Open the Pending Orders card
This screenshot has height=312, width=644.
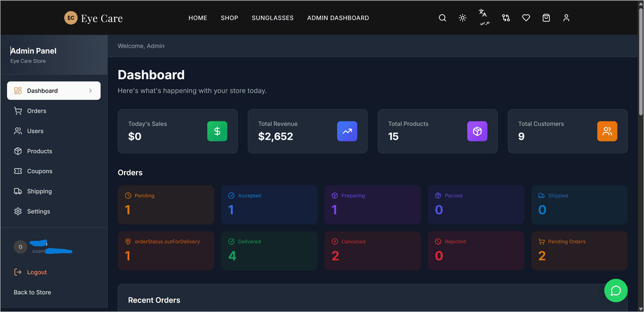click(x=579, y=251)
